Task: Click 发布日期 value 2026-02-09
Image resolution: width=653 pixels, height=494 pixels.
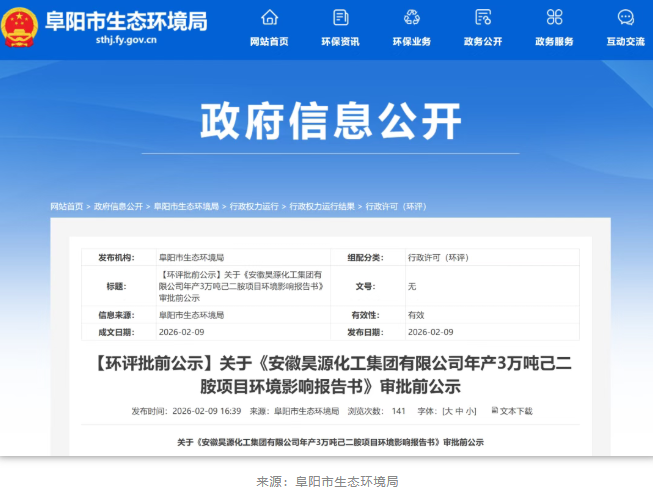Action: coord(431,332)
